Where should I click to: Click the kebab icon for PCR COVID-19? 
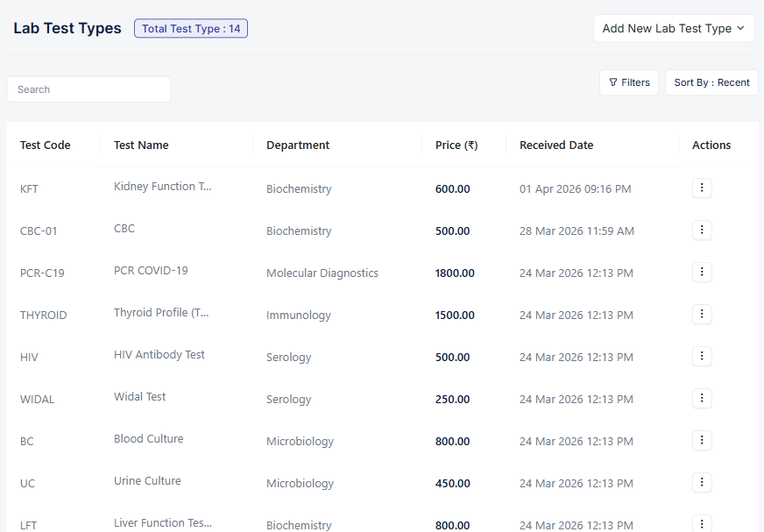[702, 273]
